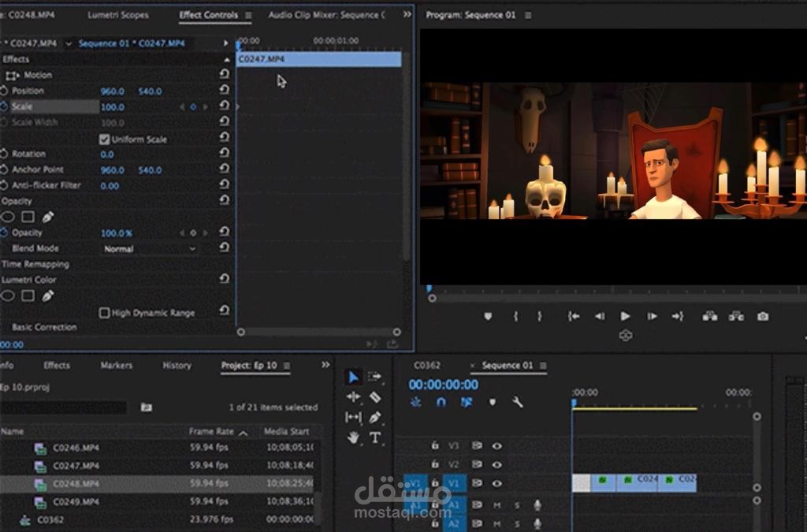This screenshot has width=807, height=532.
Task: Toggle Position animation stopwatch
Action: click(x=4, y=91)
